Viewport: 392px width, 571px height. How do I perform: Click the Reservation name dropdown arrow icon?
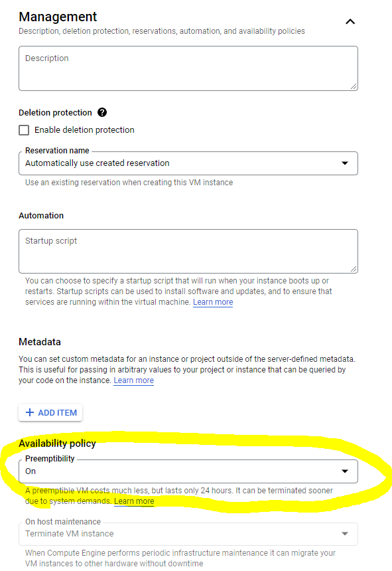345,163
